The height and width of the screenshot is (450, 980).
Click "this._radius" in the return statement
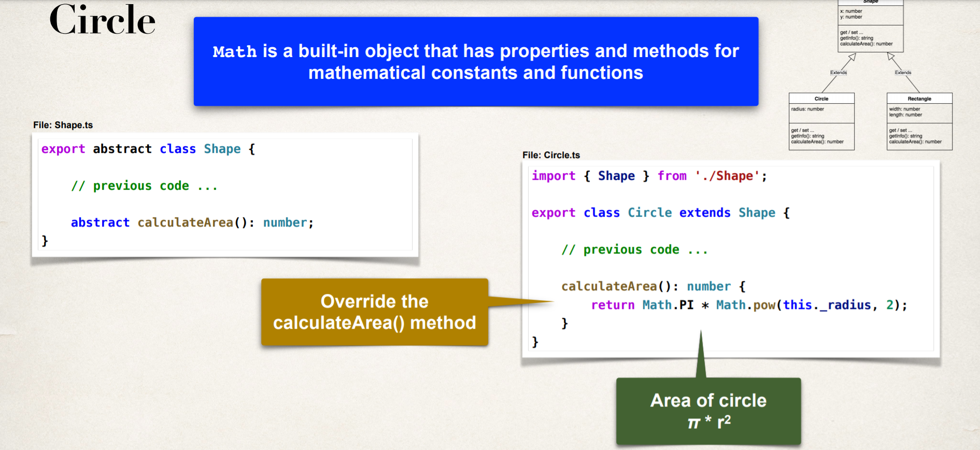(827, 305)
